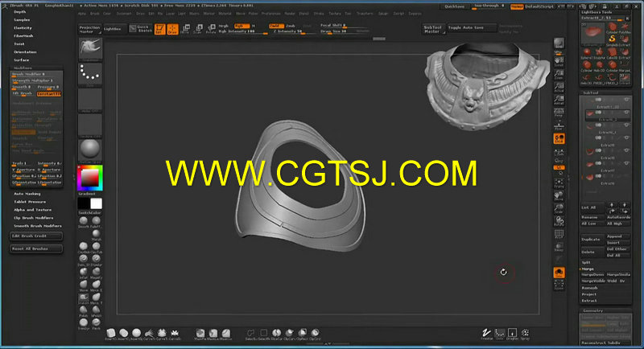Image resolution: width=644 pixels, height=349 pixels.
Task: Select the Rotate transform button
Action: (211, 29)
